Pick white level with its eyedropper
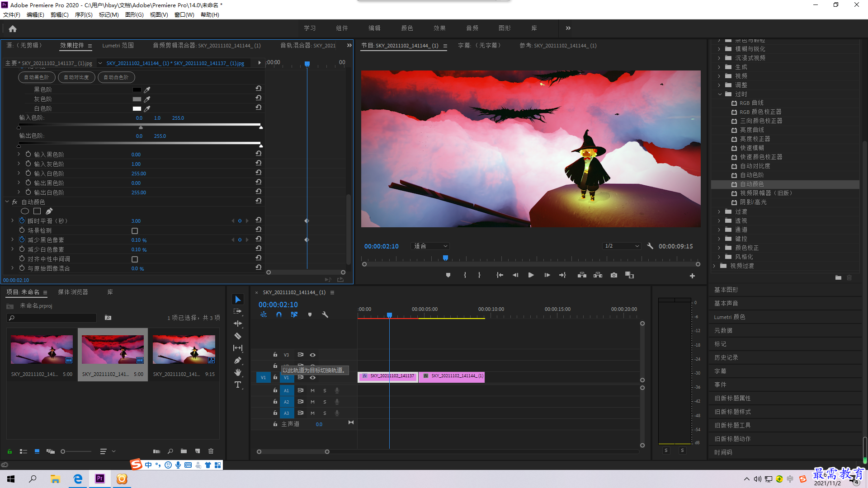868x488 pixels. 147,109
